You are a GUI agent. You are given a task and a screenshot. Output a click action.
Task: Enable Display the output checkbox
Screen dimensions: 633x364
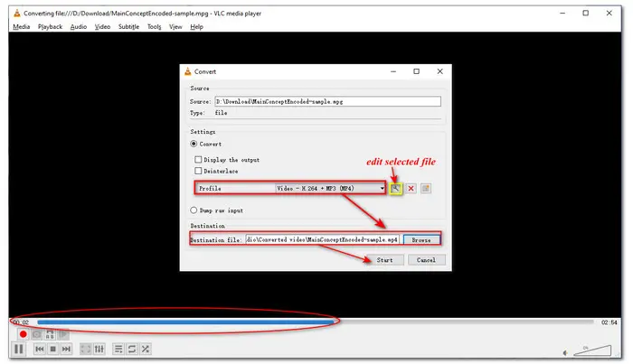[198, 160]
